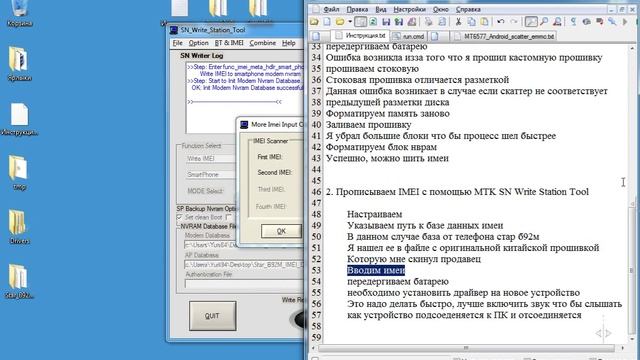The image size is (640, 360).
Task: Open the Настройки menu
Action: click(409, 9)
